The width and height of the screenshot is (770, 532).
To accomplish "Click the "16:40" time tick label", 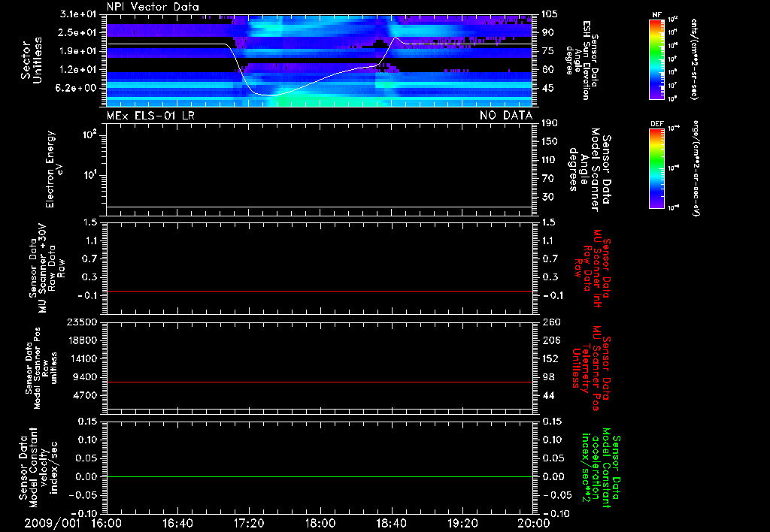I will pyautogui.click(x=177, y=524).
